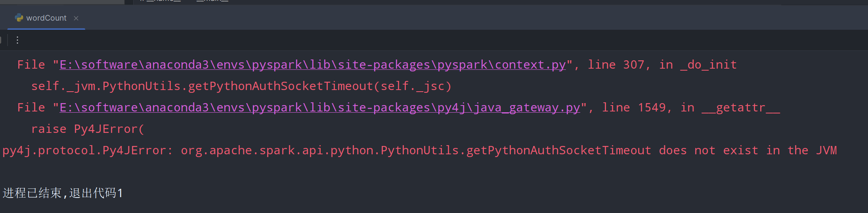Click the "line 307, in _do_init" text
Screen dimensions: 868x213
click(662, 65)
